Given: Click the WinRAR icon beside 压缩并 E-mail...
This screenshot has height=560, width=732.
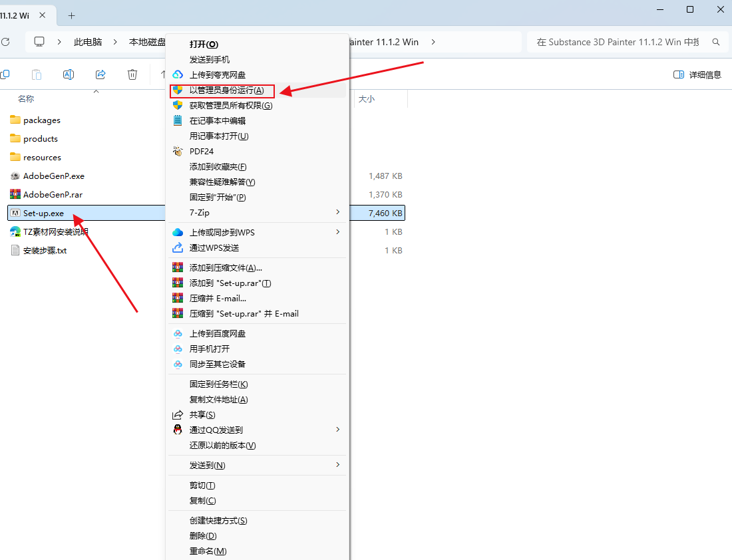Looking at the screenshot, I should (x=178, y=298).
